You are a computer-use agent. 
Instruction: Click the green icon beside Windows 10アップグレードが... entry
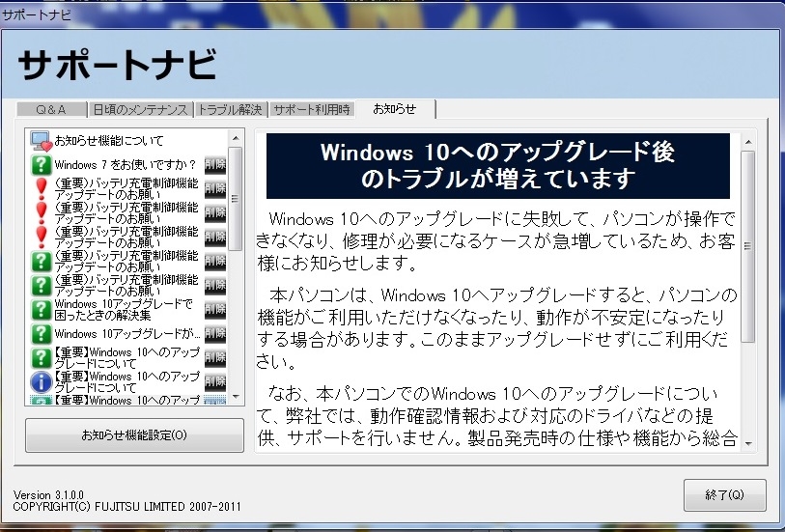[x=42, y=334]
